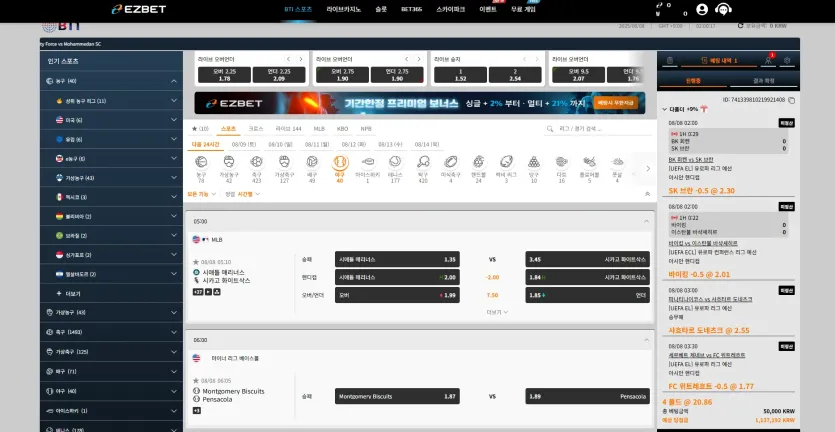
Task: Collapse the 05:00 time group
Action: click(x=646, y=221)
